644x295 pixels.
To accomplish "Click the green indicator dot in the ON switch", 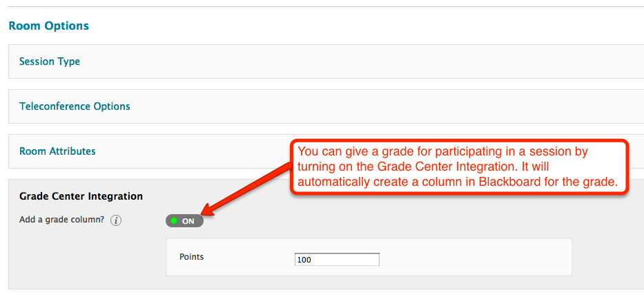I will 174,220.
